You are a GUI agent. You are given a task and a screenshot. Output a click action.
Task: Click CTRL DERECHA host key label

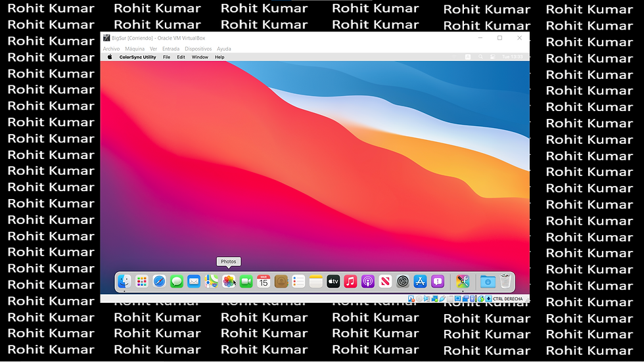click(507, 299)
